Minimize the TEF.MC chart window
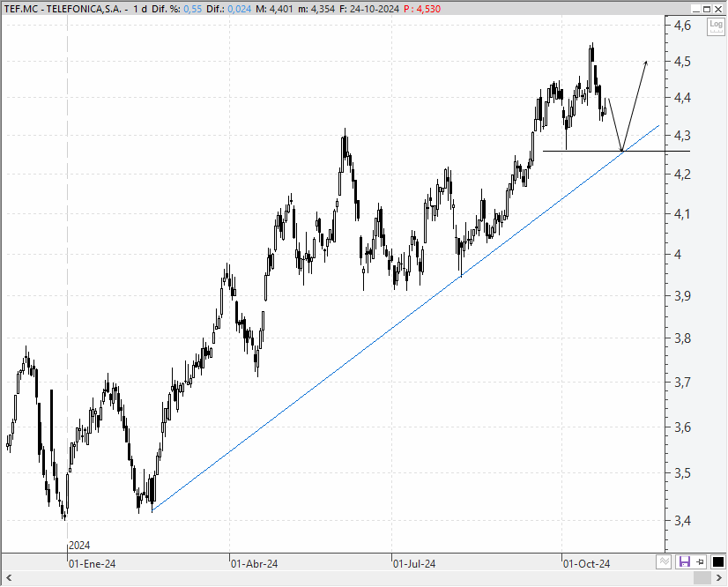The image size is (728, 587). [x=696, y=10]
